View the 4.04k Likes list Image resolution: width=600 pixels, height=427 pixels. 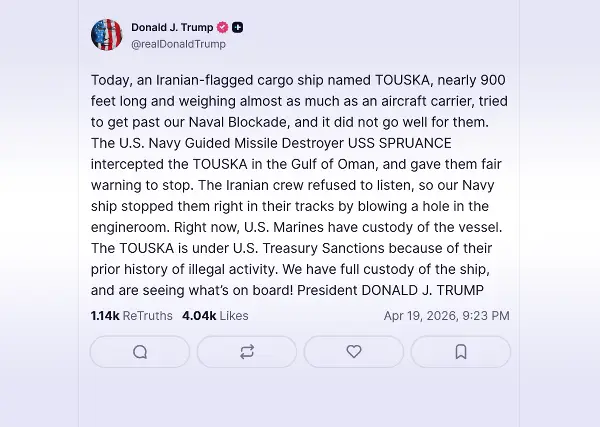[215, 316]
